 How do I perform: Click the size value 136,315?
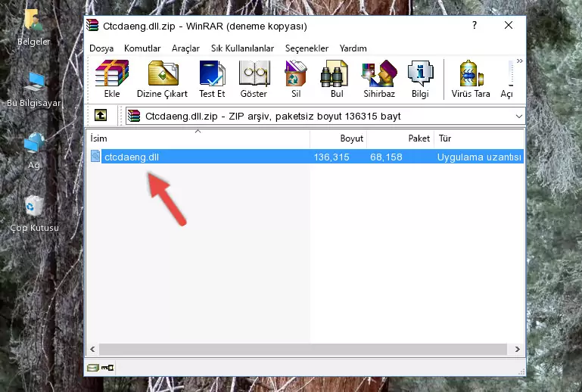(331, 157)
